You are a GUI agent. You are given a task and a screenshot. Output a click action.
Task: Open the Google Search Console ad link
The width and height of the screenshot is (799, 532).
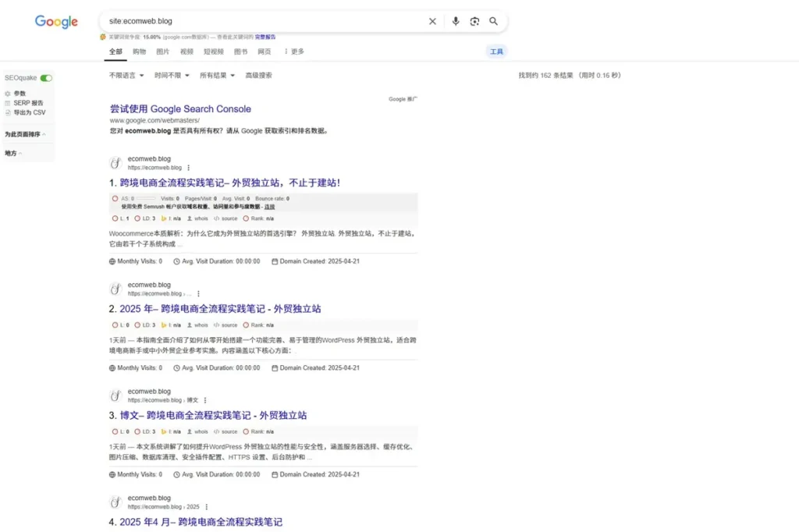coord(181,108)
